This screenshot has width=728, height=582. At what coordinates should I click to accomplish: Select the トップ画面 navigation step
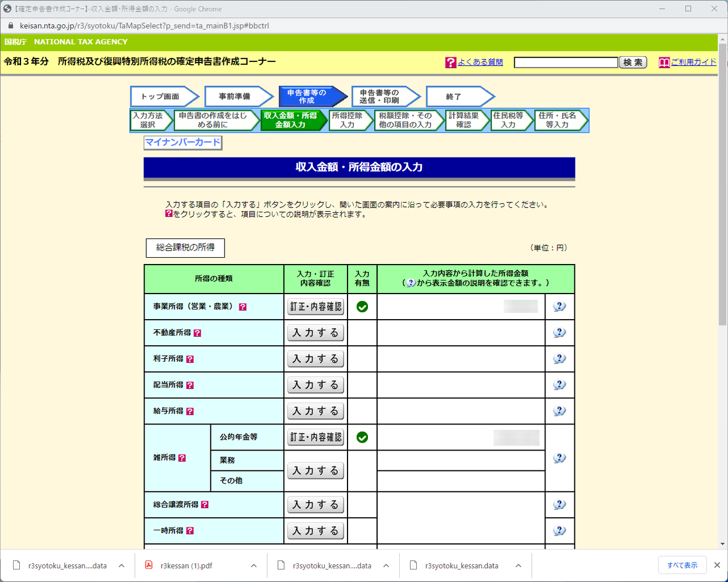click(164, 97)
